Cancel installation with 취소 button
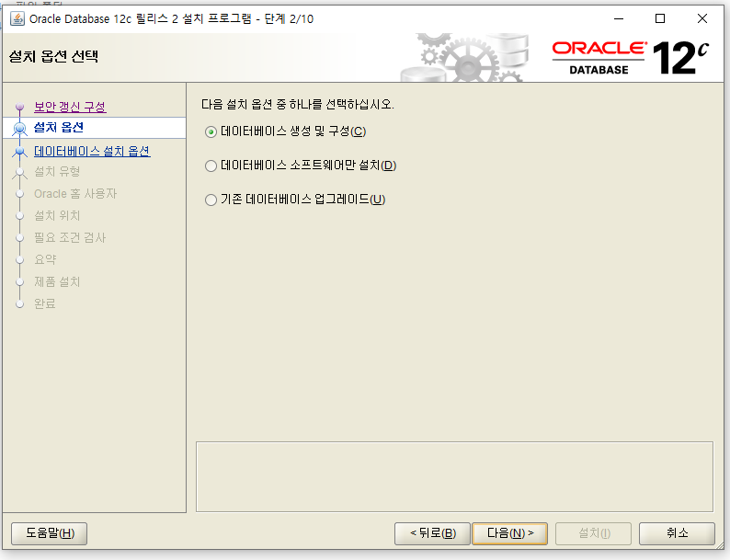The image size is (730, 560). (x=677, y=533)
